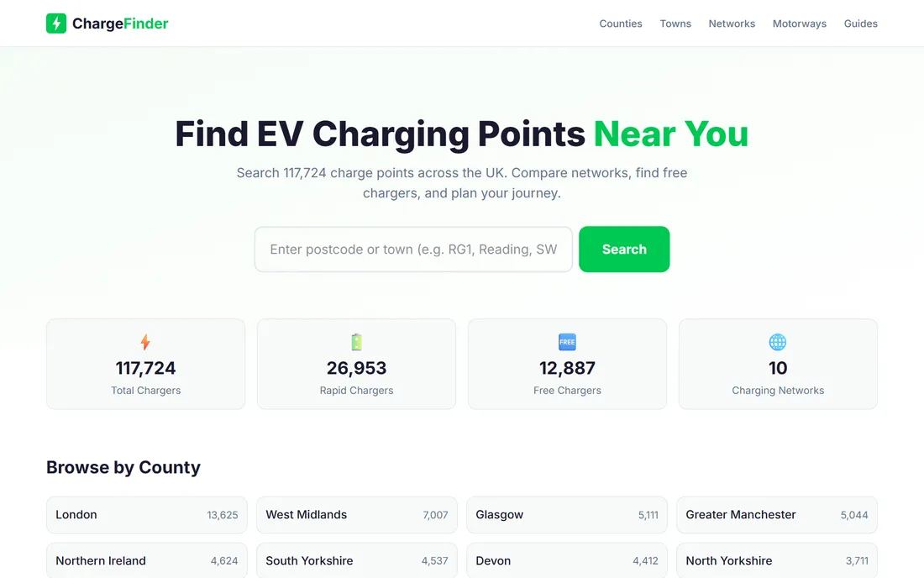
Task: Focus the postcode or town search field
Action: 413,250
